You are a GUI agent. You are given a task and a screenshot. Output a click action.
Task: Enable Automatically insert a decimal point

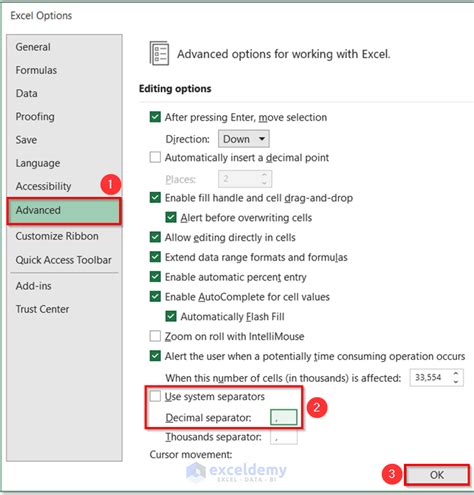click(x=155, y=157)
